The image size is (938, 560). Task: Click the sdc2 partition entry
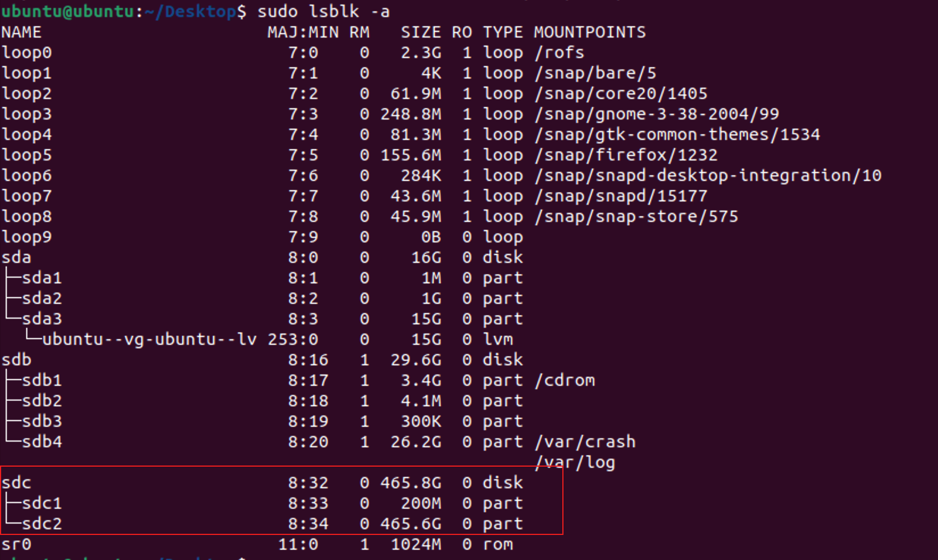pos(42,524)
